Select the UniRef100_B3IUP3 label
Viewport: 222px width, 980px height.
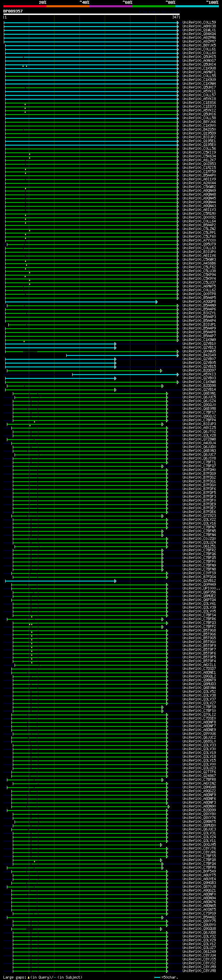click(x=199, y=424)
